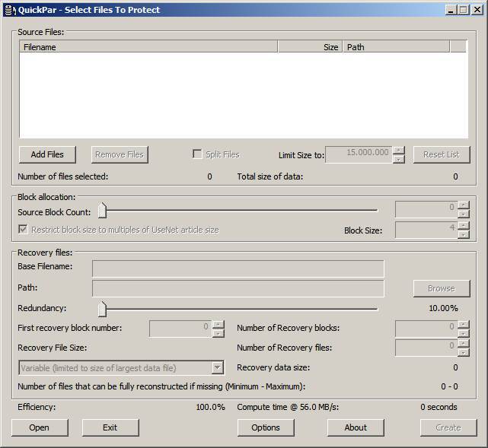Decrease Number of Recovery files

point(464,352)
